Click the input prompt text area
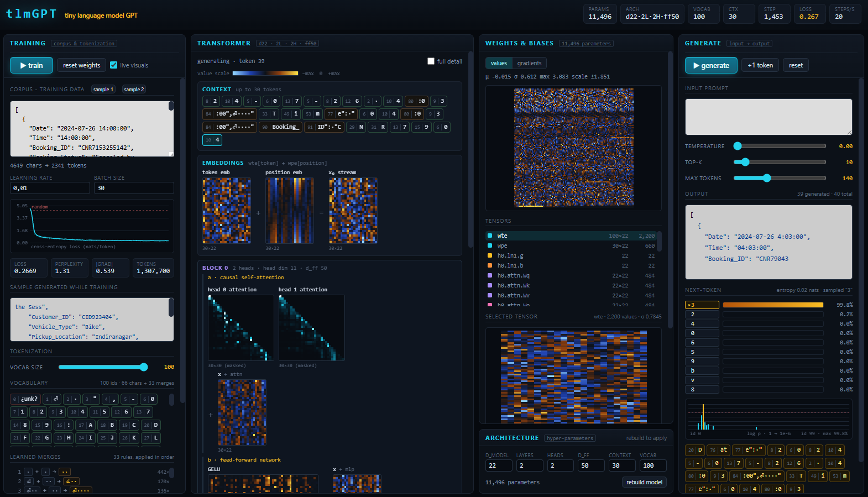 768,117
